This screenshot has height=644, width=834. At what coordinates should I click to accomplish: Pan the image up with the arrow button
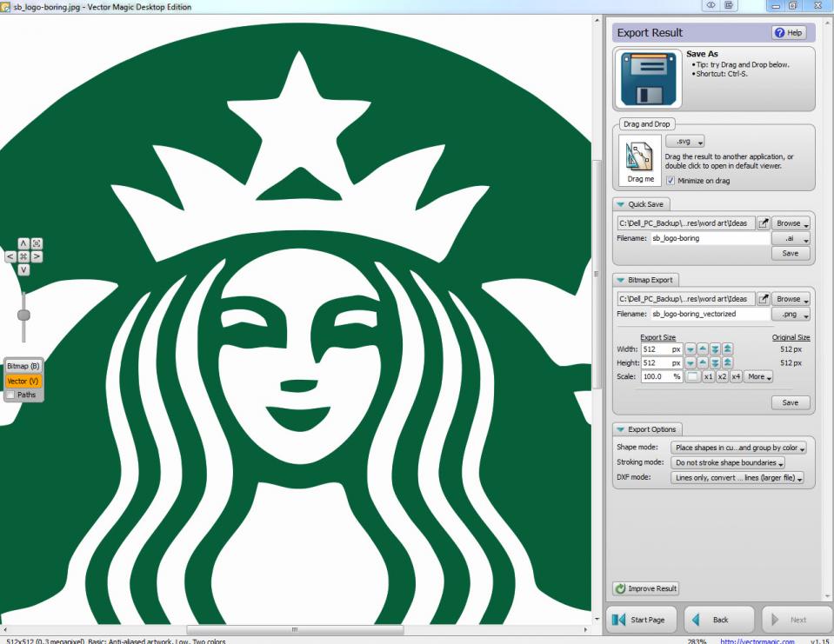pos(23,243)
